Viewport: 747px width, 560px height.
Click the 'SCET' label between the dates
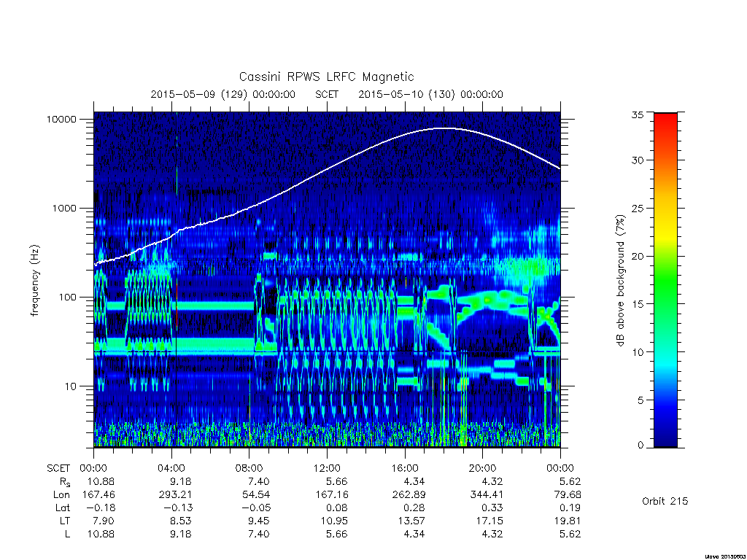[x=327, y=94]
